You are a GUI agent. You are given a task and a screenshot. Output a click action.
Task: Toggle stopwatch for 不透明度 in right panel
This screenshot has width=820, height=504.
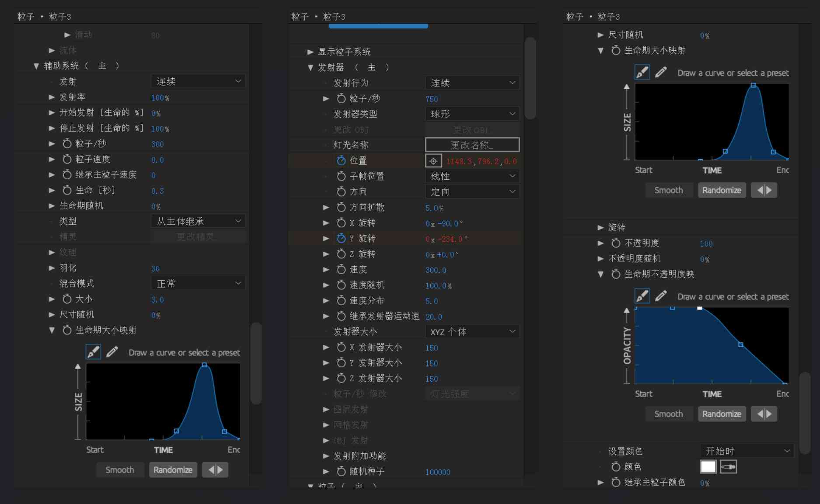tap(616, 243)
